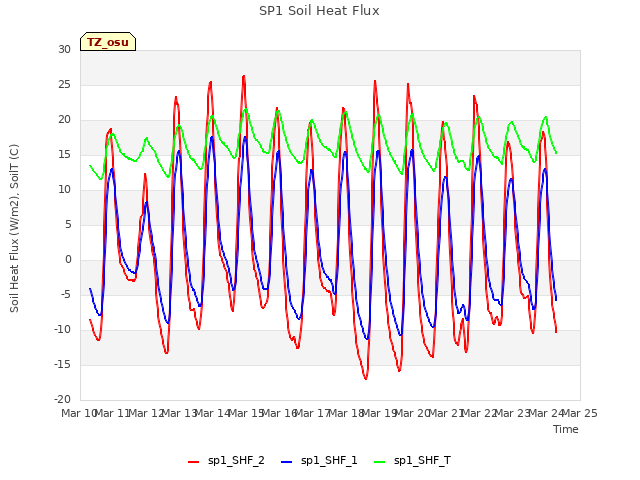The width and height of the screenshot is (640, 480).
Task: Toggle the sp1_SHF_T legend entry
Action: 412,460
